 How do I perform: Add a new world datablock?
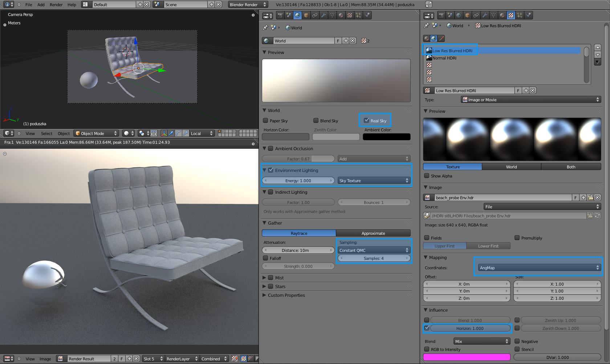(346, 41)
